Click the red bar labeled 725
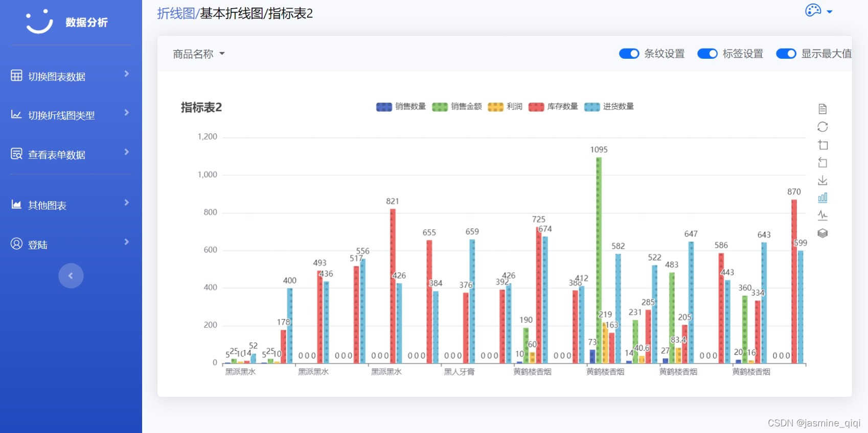 tap(539, 295)
